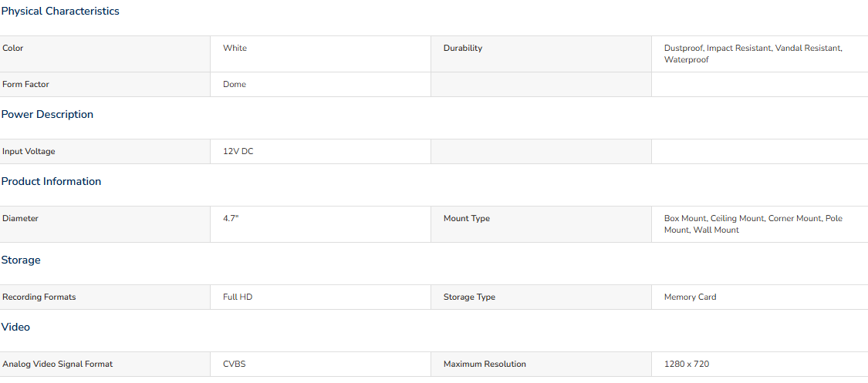
Task: Select the Memory Card value
Action: click(691, 297)
